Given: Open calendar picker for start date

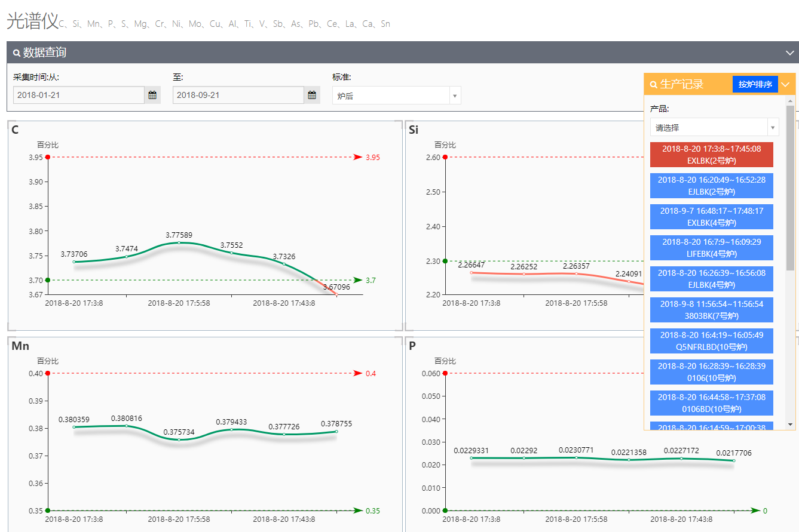Looking at the screenshot, I should pyautogui.click(x=152, y=95).
